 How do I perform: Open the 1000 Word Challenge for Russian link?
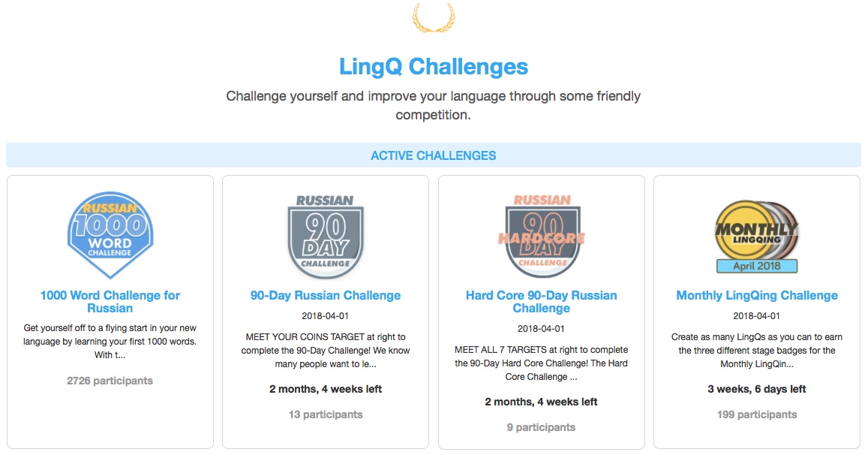click(110, 302)
